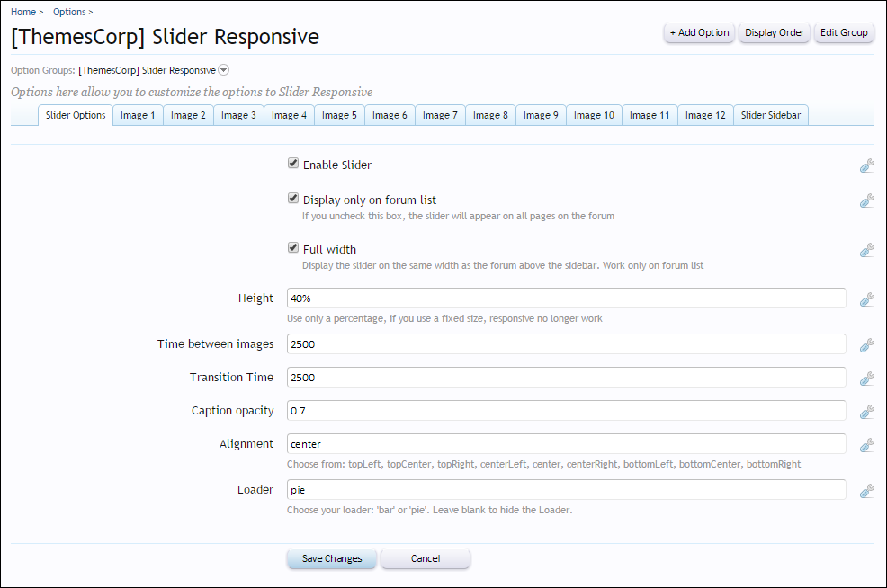Image resolution: width=887 pixels, height=588 pixels.
Task: Click the + Add Option button
Action: click(x=699, y=32)
